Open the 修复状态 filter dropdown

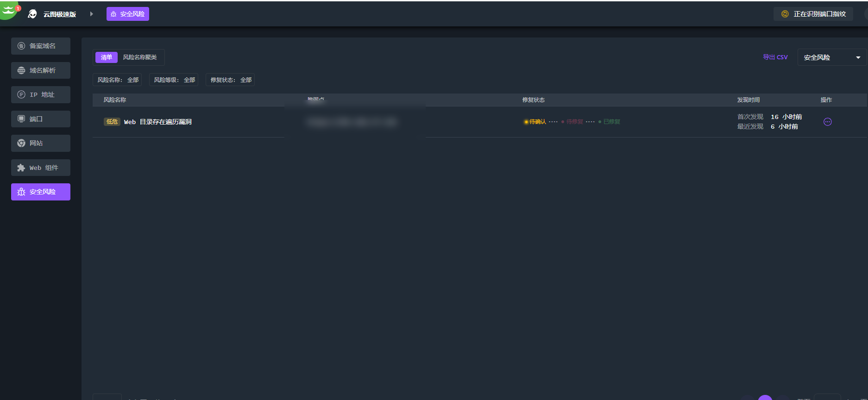231,80
